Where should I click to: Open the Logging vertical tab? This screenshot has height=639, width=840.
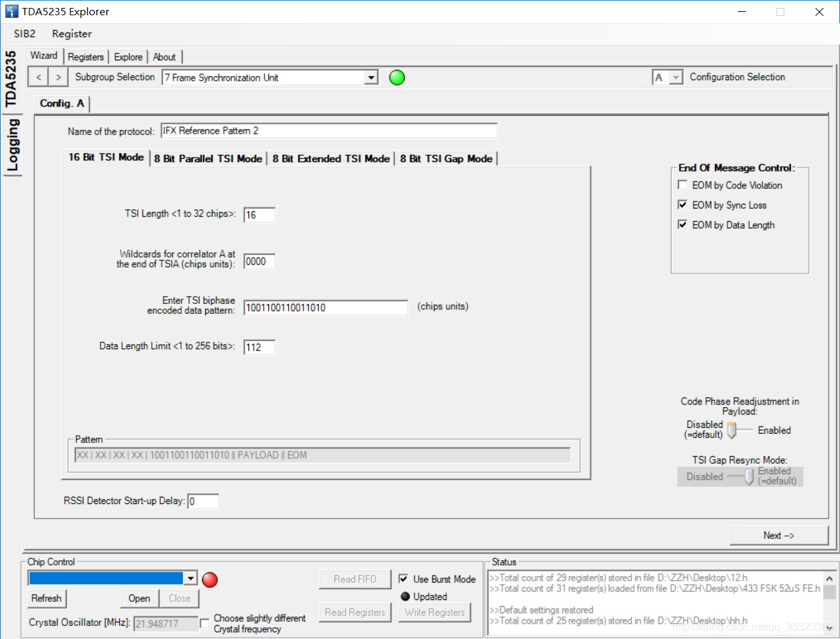coord(12,146)
